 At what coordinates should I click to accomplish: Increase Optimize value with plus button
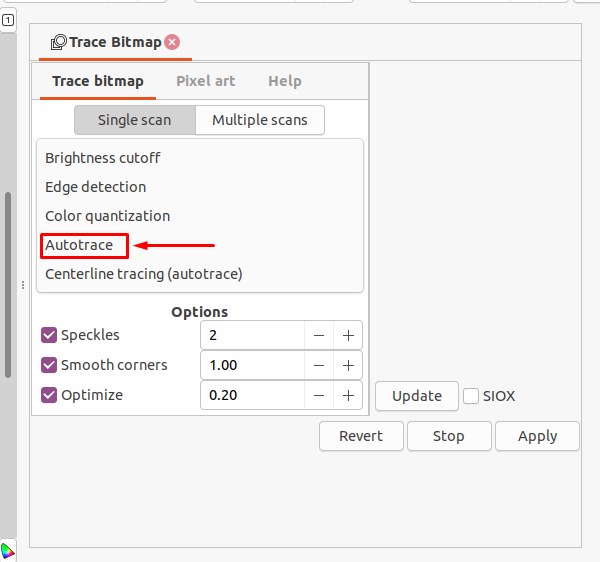(348, 396)
